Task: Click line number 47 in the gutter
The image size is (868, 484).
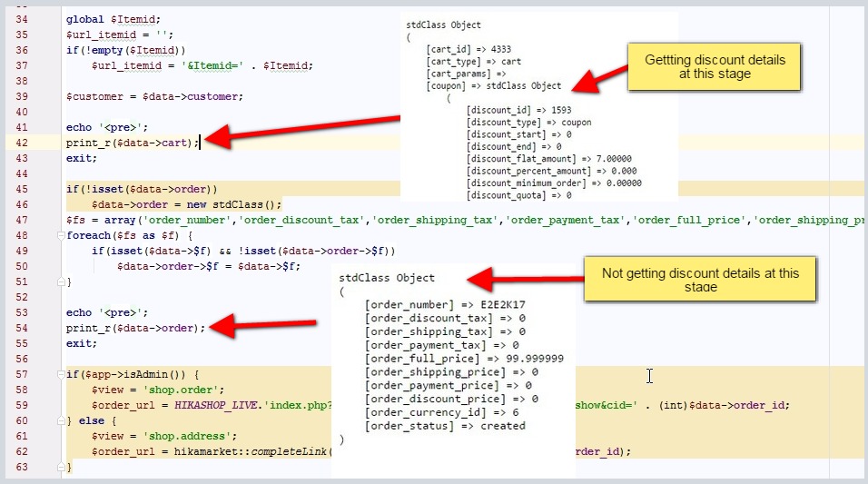Action: point(22,221)
